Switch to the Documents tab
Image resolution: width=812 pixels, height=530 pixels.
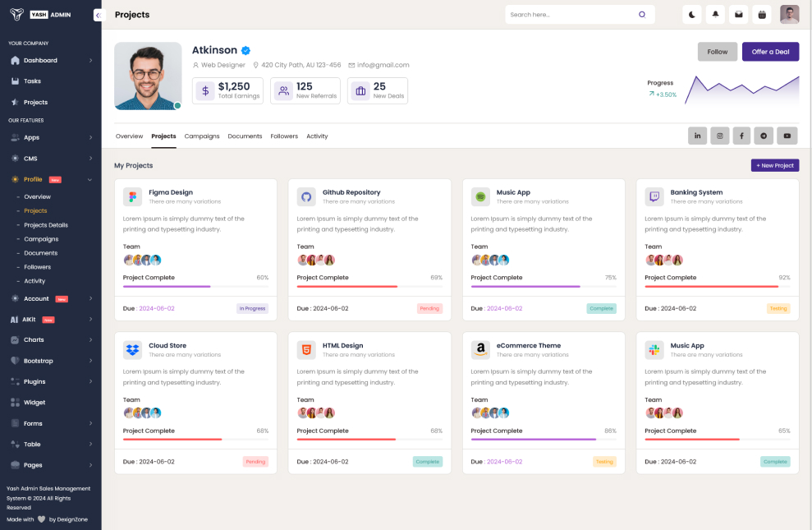click(245, 136)
